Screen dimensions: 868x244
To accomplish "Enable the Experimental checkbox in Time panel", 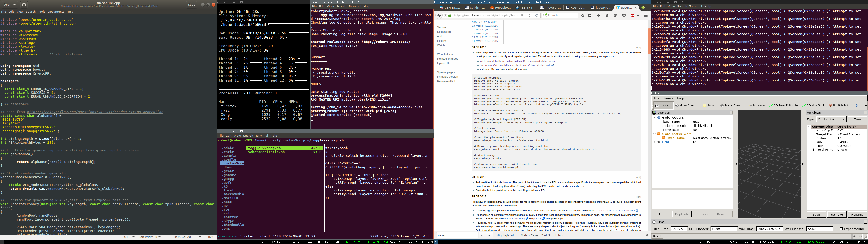I will 841,229.
